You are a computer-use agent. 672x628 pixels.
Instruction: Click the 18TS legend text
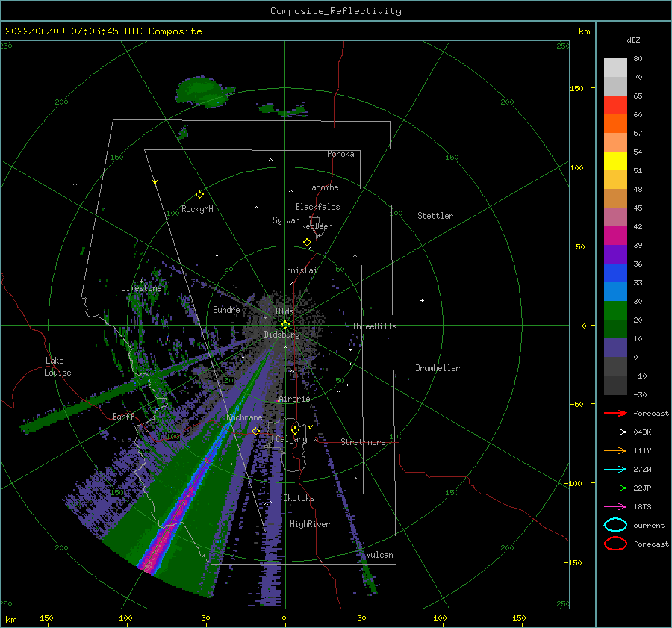click(x=642, y=507)
